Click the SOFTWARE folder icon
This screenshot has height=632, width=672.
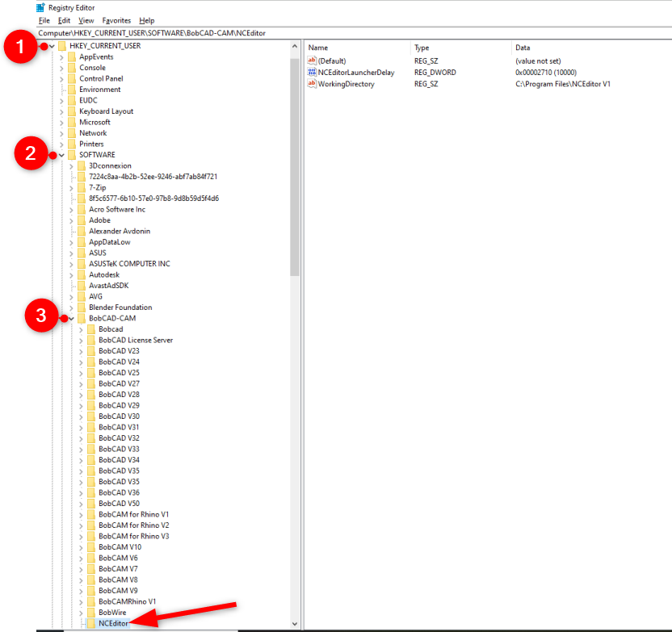tap(72, 155)
